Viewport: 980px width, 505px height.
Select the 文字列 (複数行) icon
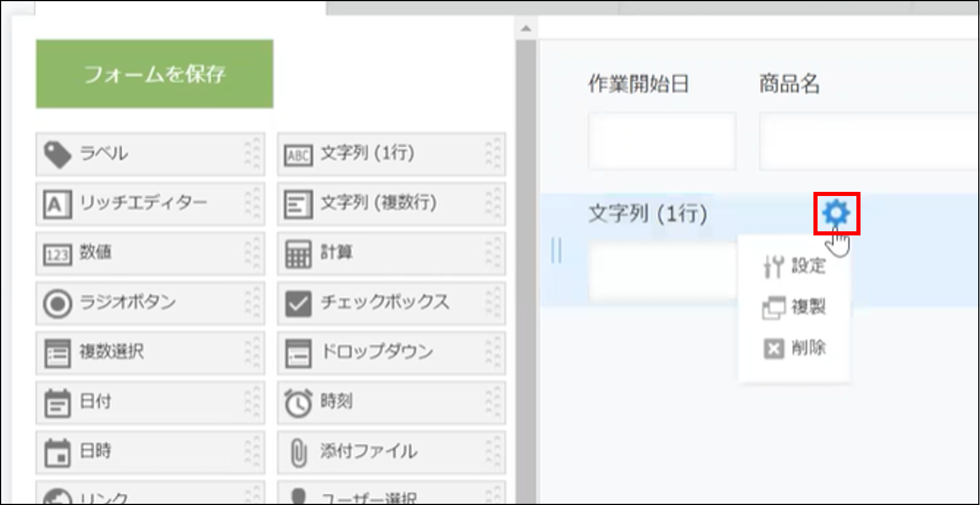click(x=298, y=205)
